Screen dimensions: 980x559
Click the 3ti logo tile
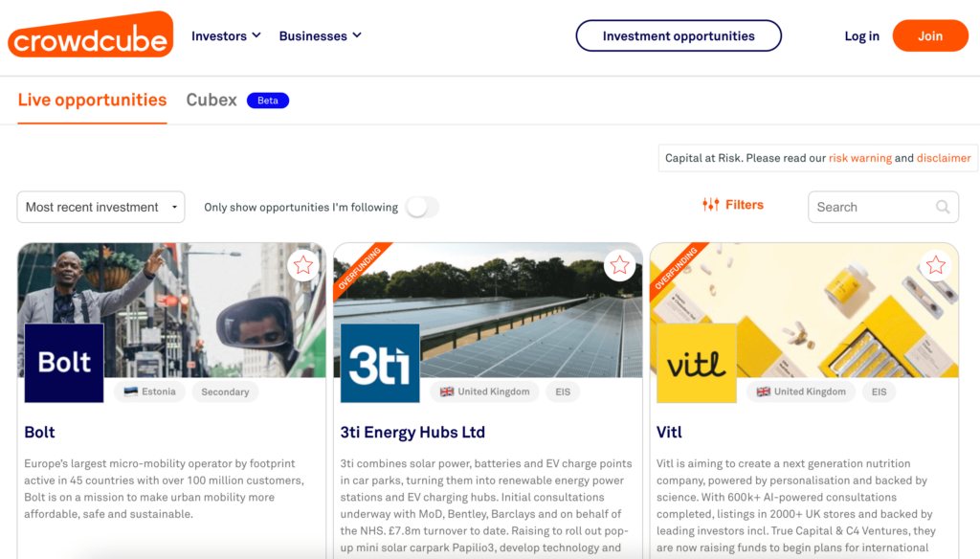pyautogui.click(x=380, y=363)
